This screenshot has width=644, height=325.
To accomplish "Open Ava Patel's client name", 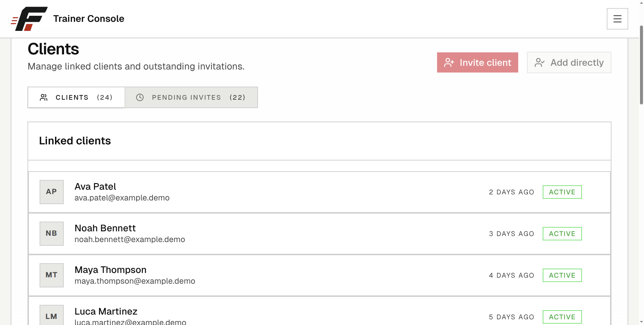I will point(95,187).
